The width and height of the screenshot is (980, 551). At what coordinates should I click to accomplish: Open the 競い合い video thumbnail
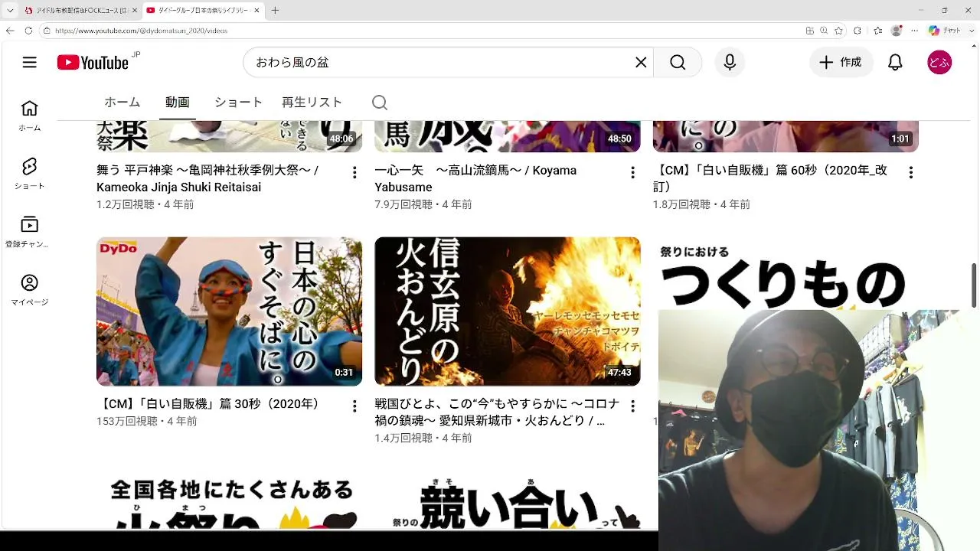tap(507, 500)
